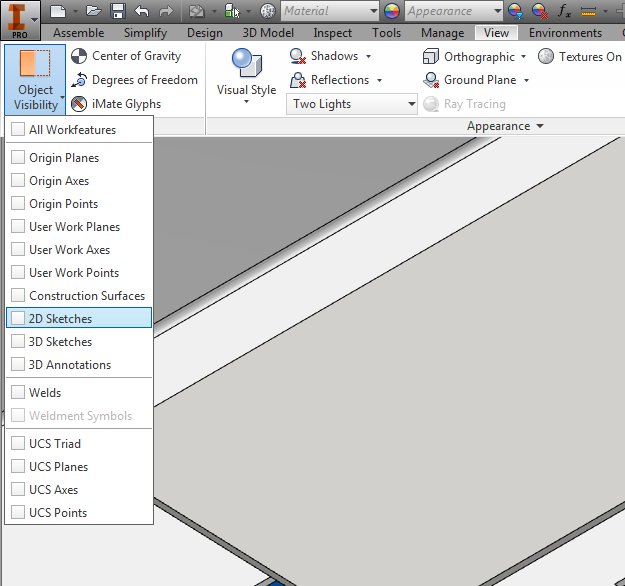Expand the Orthographic options arrow
Screen dimensions: 625x586
coord(523,57)
